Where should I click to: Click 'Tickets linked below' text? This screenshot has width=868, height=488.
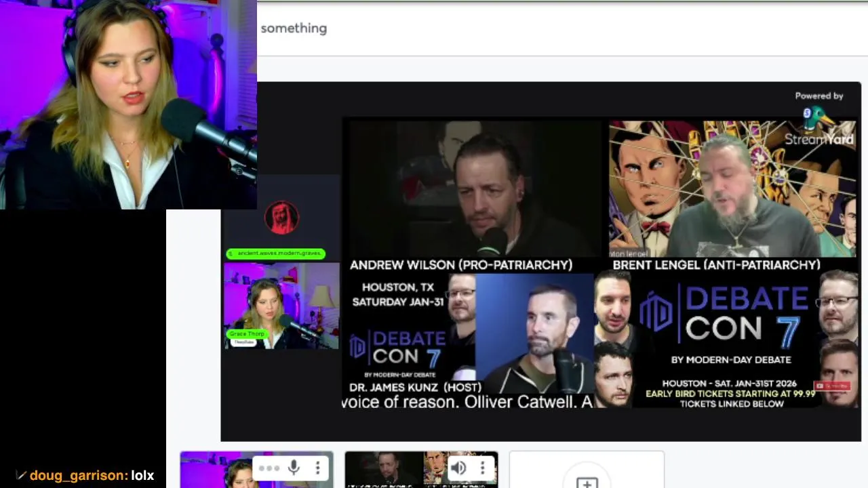pos(732,404)
